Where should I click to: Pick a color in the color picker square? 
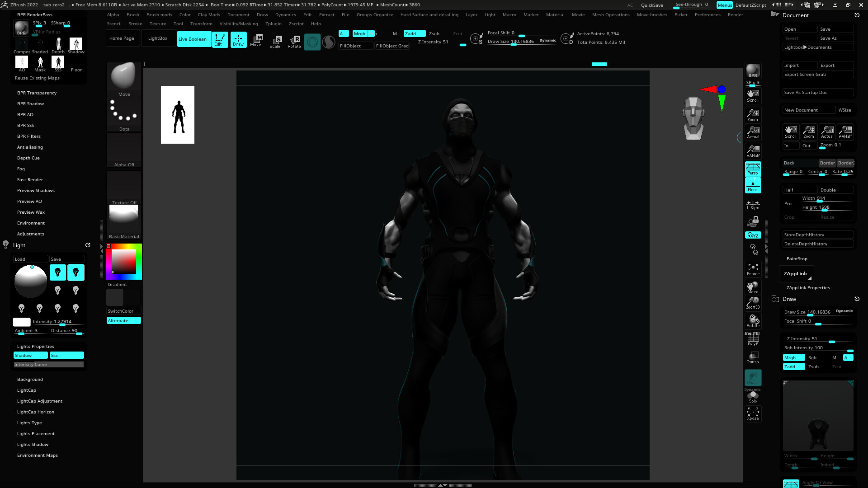(124, 261)
